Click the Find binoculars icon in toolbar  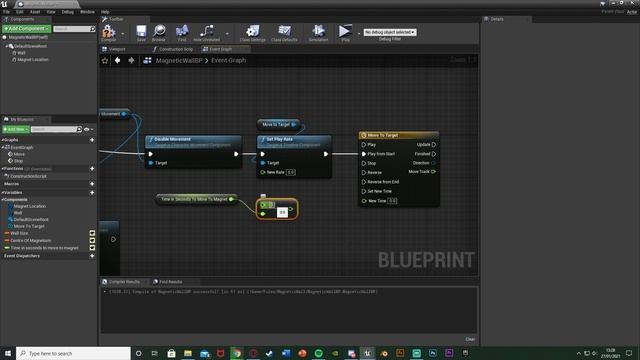tap(182, 31)
